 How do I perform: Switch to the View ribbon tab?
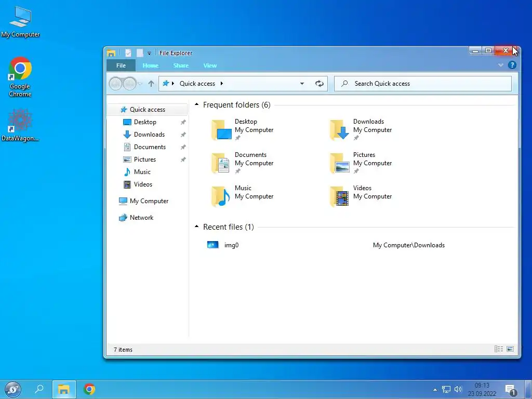click(x=210, y=65)
